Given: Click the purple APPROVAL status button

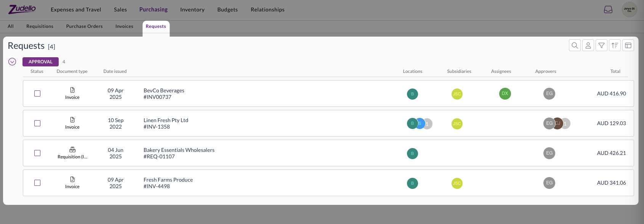Looking at the screenshot, I should pyautogui.click(x=40, y=62).
